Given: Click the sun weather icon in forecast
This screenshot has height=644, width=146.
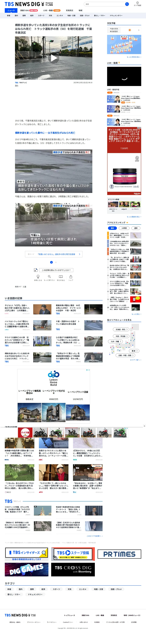Looking at the screenshot, I should point(130,30).
